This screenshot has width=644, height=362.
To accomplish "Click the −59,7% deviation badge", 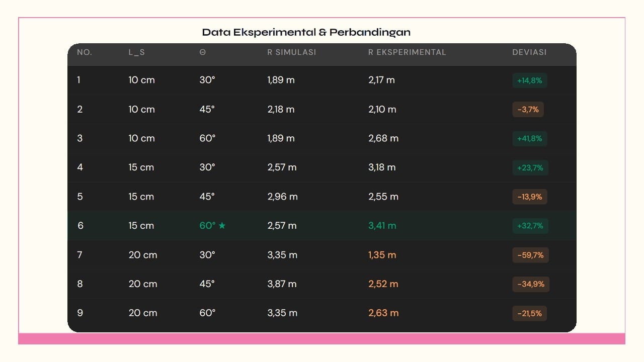I will (530, 255).
